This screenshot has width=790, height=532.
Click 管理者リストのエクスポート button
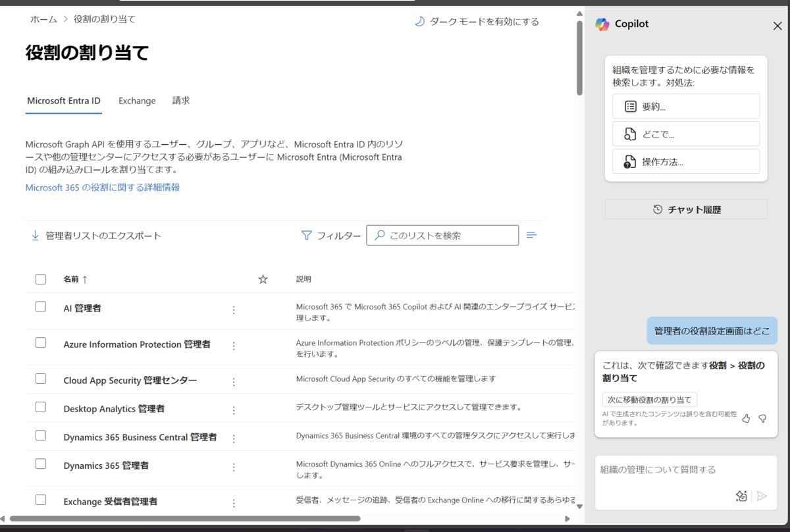click(x=96, y=235)
